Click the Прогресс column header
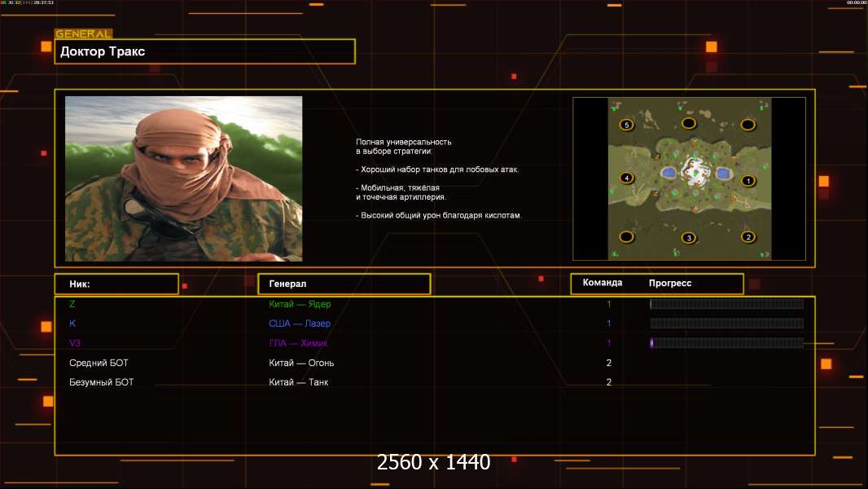The height and width of the screenshot is (489, 868). (670, 283)
